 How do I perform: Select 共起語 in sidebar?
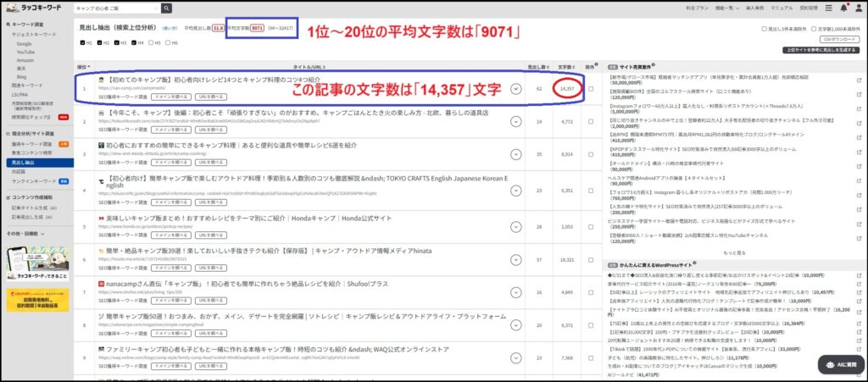[19, 172]
